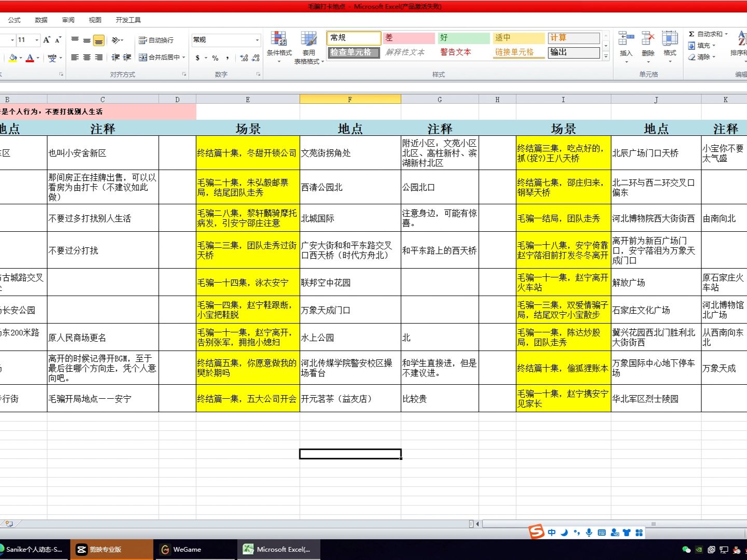The width and height of the screenshot is (747, 560).
Task: Open the text orientation tool
Action: click(x=117, y=40)
